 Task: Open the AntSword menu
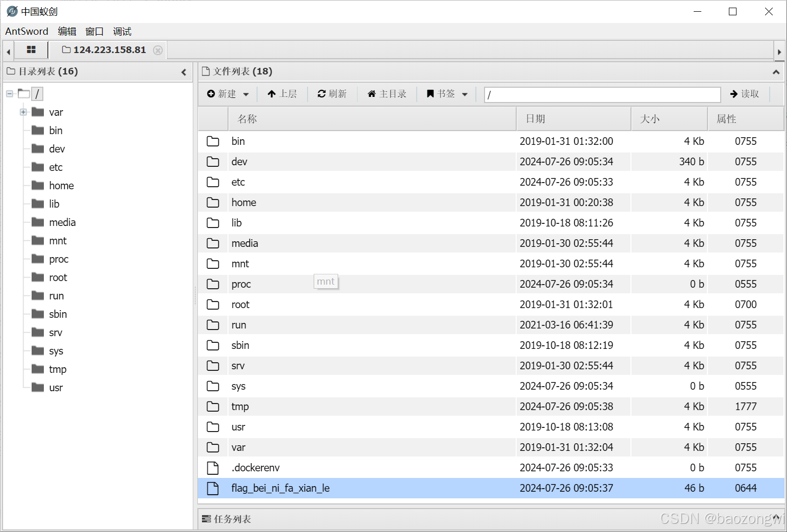pos(27,31)
